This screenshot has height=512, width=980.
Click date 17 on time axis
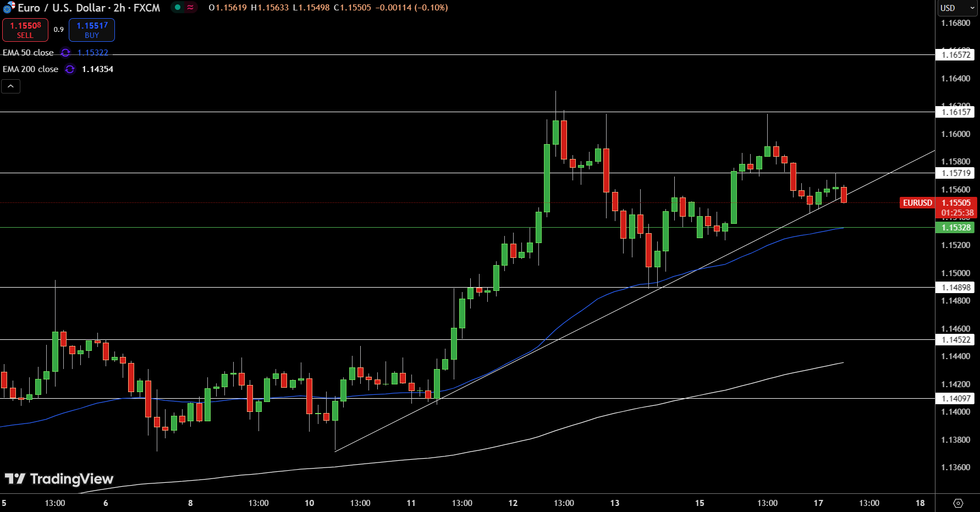click(818, 503)
